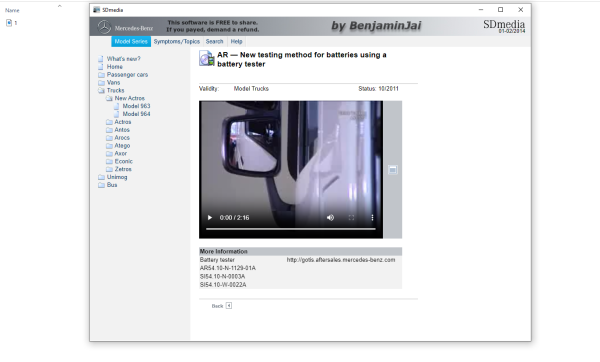Open the Search tab
The height and width of the screenshot is (362, 600).
coord(214,41)
